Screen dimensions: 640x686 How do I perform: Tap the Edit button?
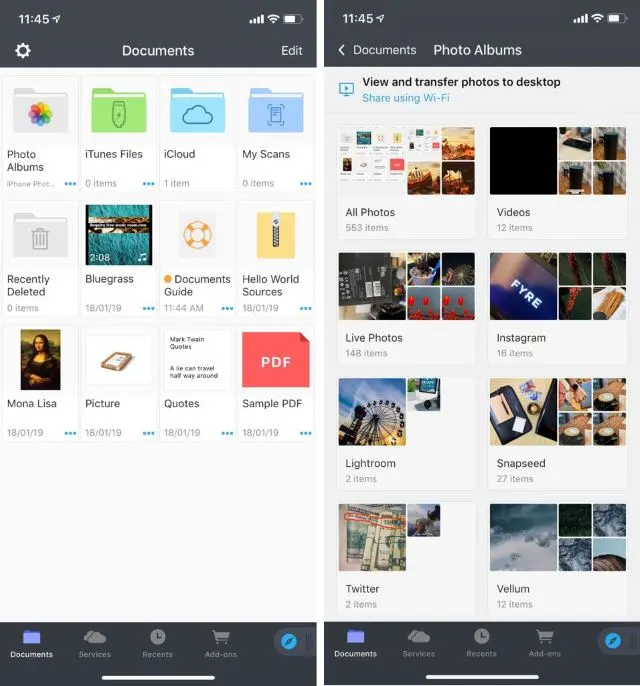(292, 51)
